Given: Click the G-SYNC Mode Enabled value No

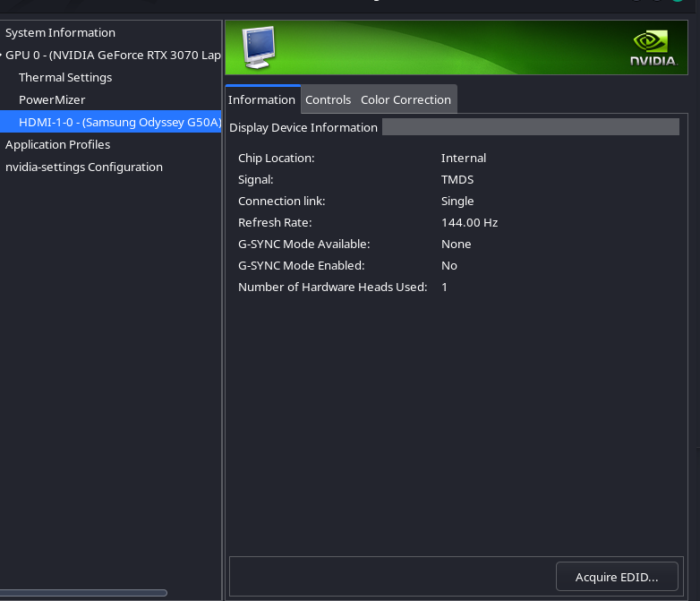Looking at the screenshot, I should tap(449, 265).
